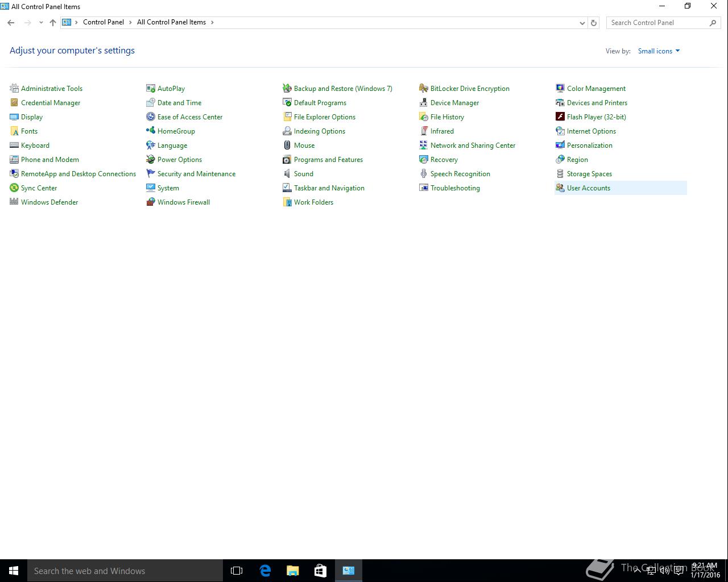Click the HomeGroup icon

pos(151,131)
